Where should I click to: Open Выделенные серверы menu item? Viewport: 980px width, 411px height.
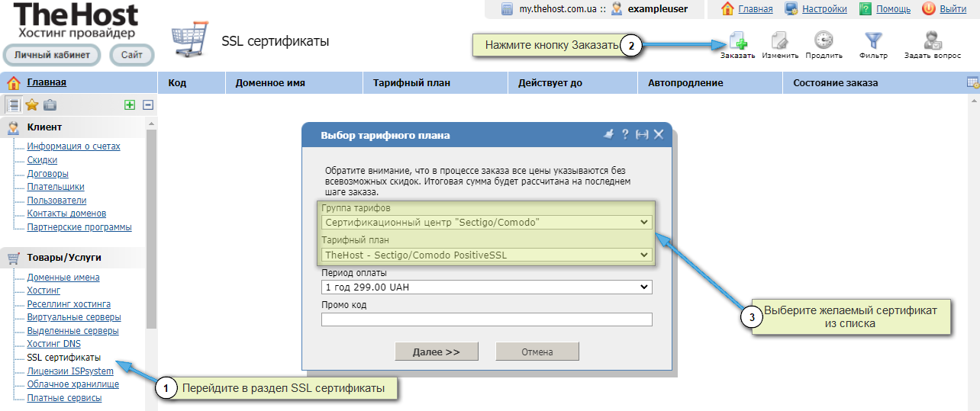click(73, 331)
